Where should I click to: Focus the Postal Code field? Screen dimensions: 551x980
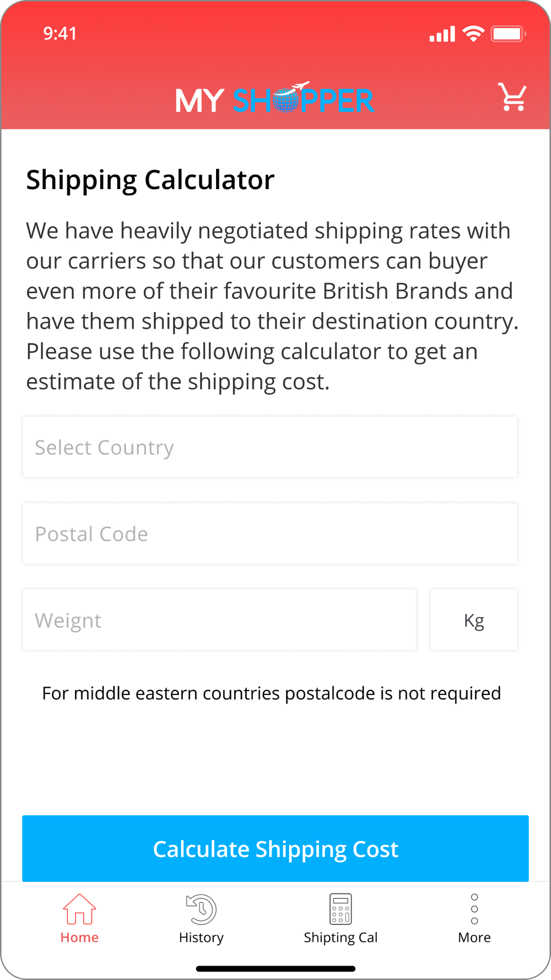[270, 534]
